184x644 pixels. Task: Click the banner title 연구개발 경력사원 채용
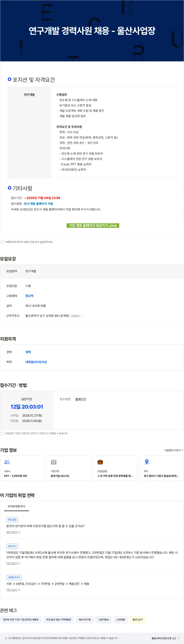(x=92, y=31)
